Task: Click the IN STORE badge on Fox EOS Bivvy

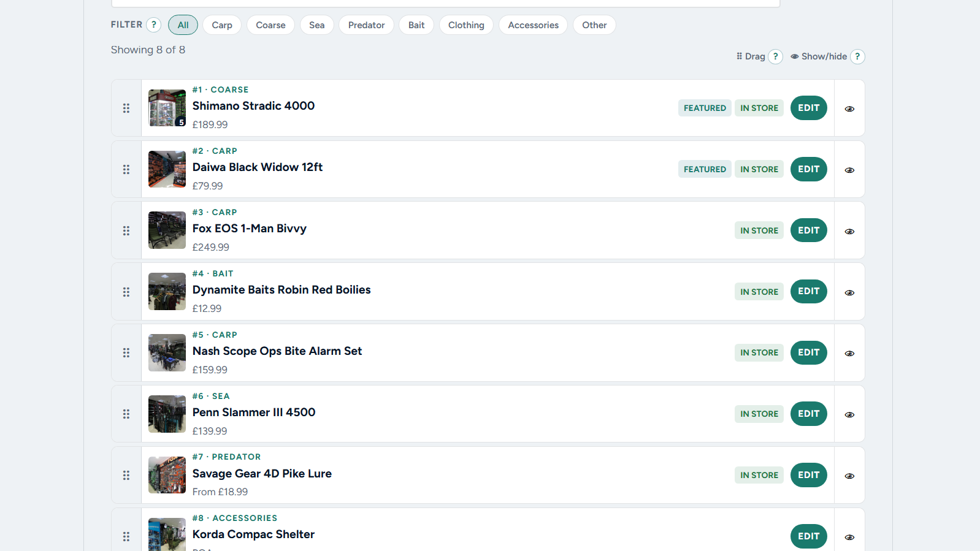Action: tap(759, 230)
